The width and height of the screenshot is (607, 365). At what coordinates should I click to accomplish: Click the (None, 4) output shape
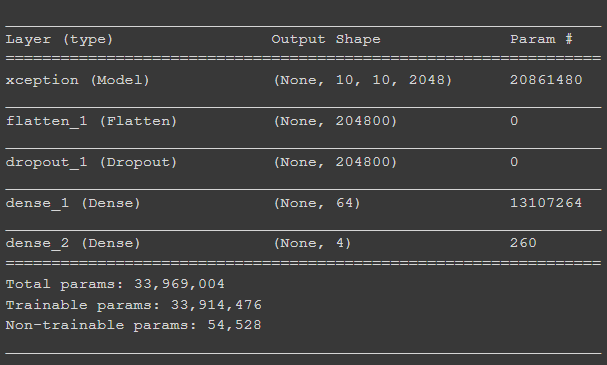[x=312, y=243]
